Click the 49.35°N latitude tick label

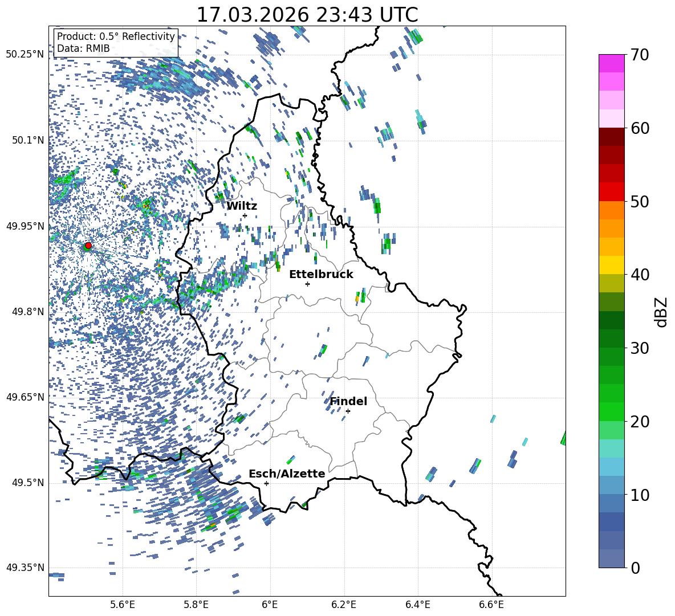25,568
